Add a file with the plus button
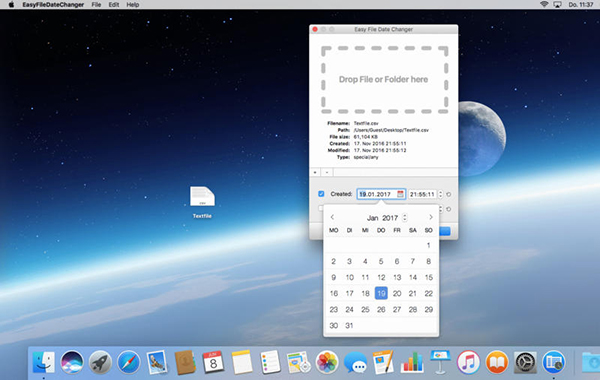Image resolution: width=600 pixels, height=380 pixels. point(315,173)
